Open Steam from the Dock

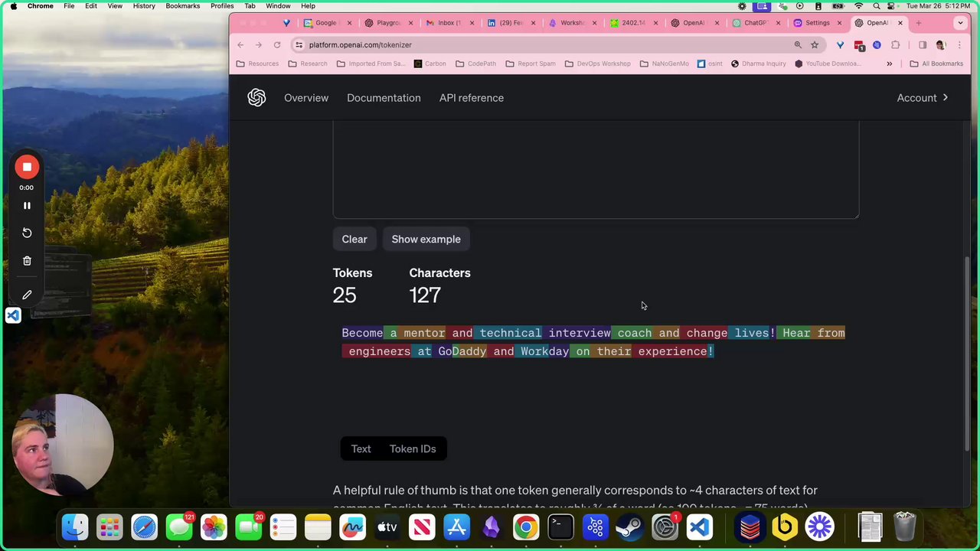(x=630, y=527)
